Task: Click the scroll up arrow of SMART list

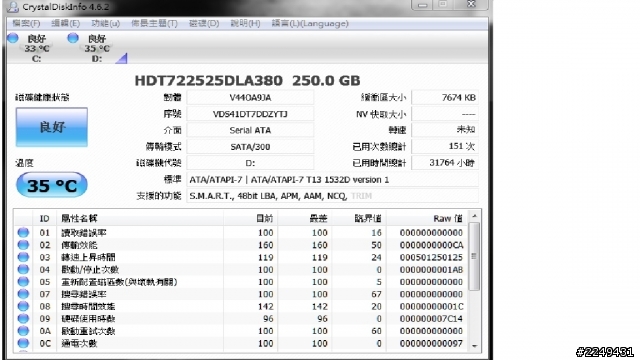Action: coord(474,216)
